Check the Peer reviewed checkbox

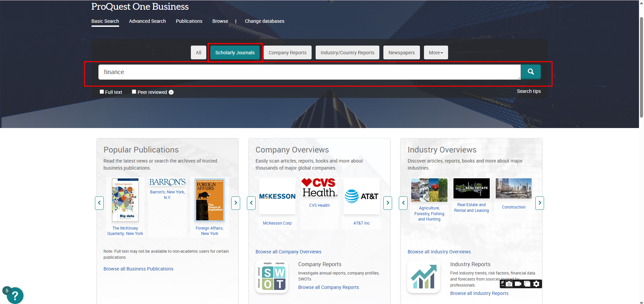[x=134, y=92]
